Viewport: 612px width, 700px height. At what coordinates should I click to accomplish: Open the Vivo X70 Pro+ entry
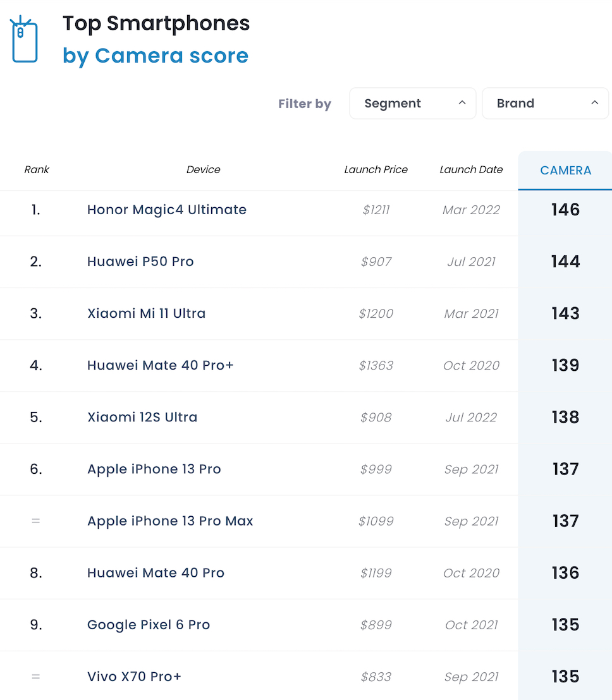pos(134,677)
